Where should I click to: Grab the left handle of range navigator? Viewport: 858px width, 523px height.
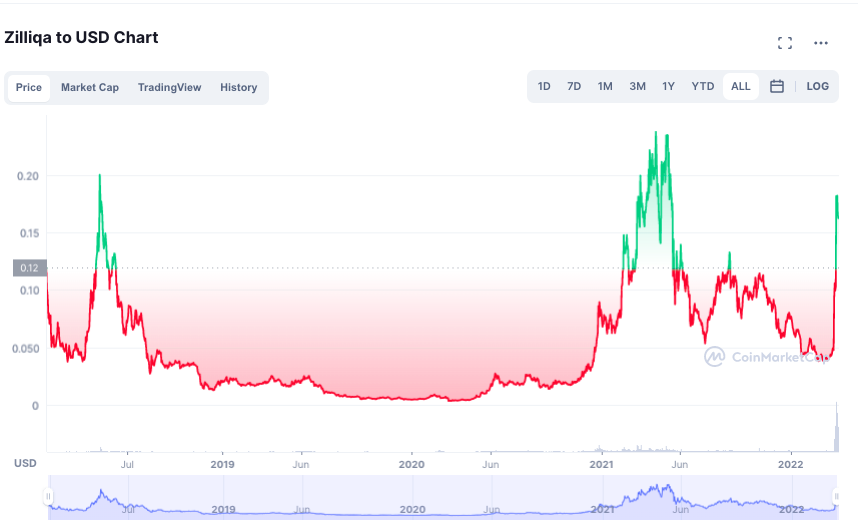tap(48, 496)
